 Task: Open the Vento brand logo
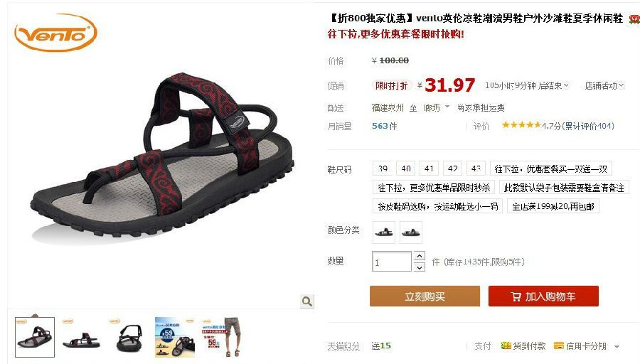click(x=55, y=33)
